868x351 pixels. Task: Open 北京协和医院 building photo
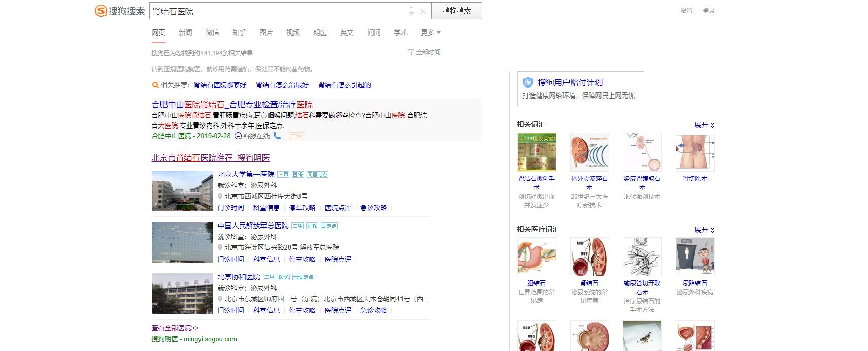[x=182, y=294]
